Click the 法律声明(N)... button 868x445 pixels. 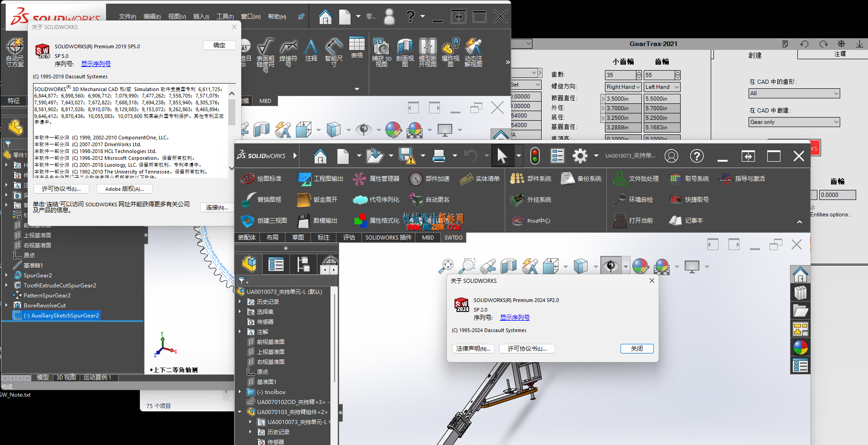(473, 348)
